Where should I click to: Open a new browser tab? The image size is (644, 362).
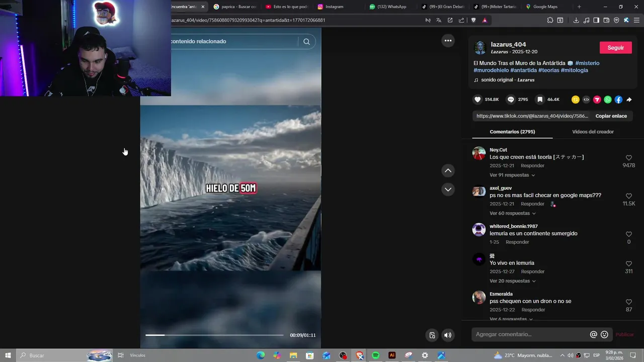click(x=579, y=7)
